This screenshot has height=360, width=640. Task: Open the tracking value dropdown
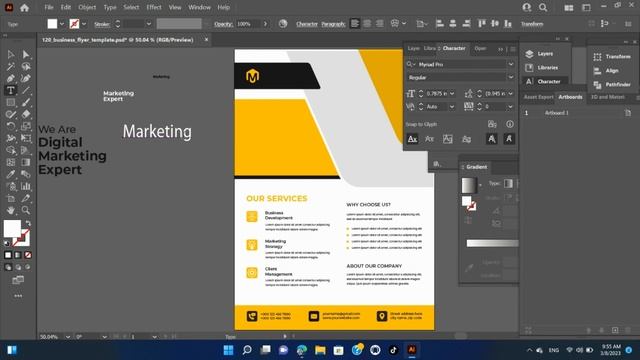point(511,107)
